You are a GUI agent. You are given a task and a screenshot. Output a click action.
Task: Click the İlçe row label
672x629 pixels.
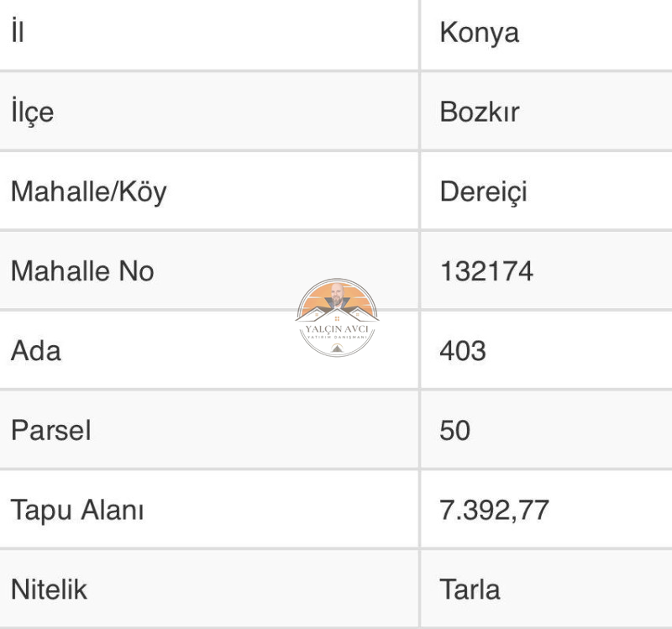32,112
